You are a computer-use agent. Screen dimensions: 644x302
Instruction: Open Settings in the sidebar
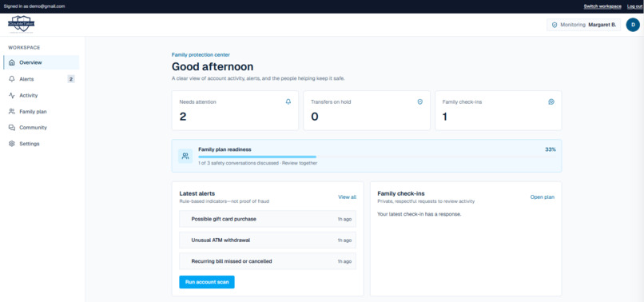point(41,144)
